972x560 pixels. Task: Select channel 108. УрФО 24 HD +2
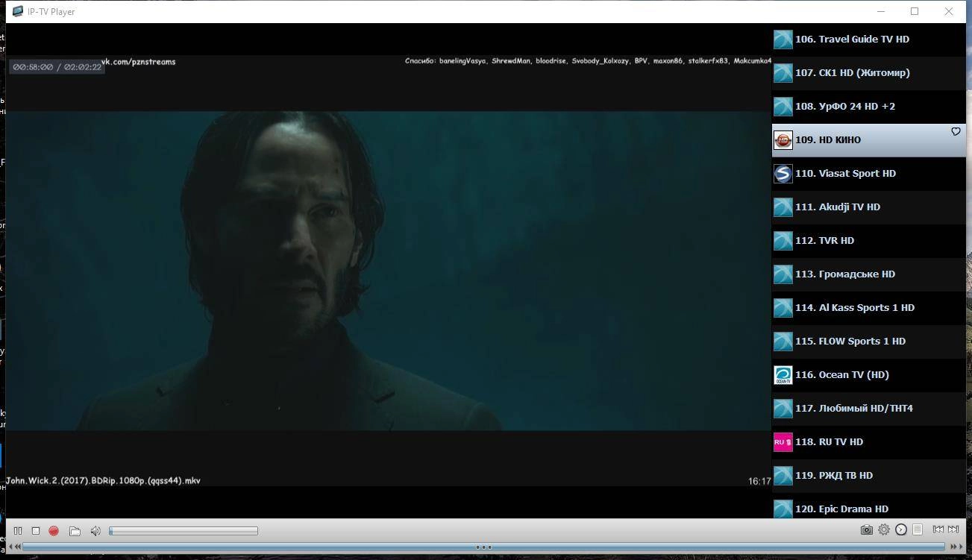coord(868,107)
